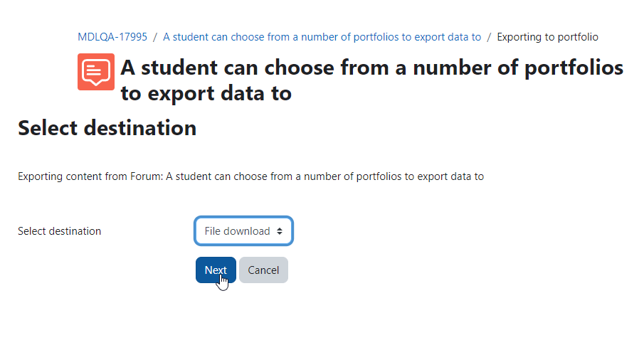Cancel the portfolio export
The width and height of the screenshot is (644, 350).
[x=263, y=270]
